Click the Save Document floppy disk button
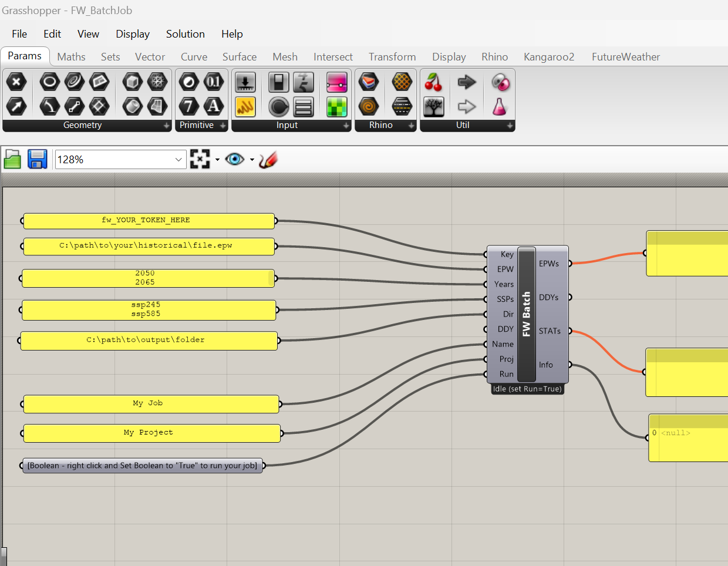728x566 pixels. [37, 159]
